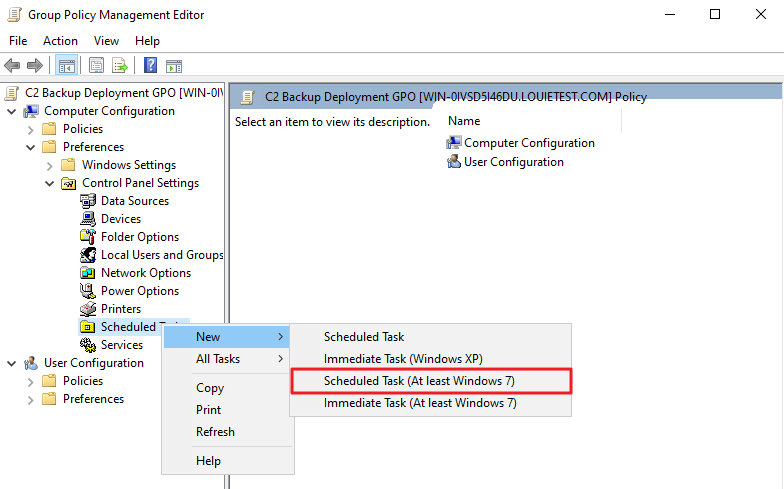Maximize the Group Policy Management Editor window

pyautogui.click(x=715, y=14)
